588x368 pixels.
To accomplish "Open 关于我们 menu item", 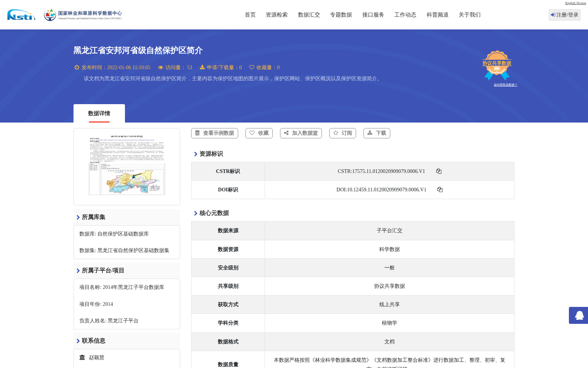I will pos(470,15).
